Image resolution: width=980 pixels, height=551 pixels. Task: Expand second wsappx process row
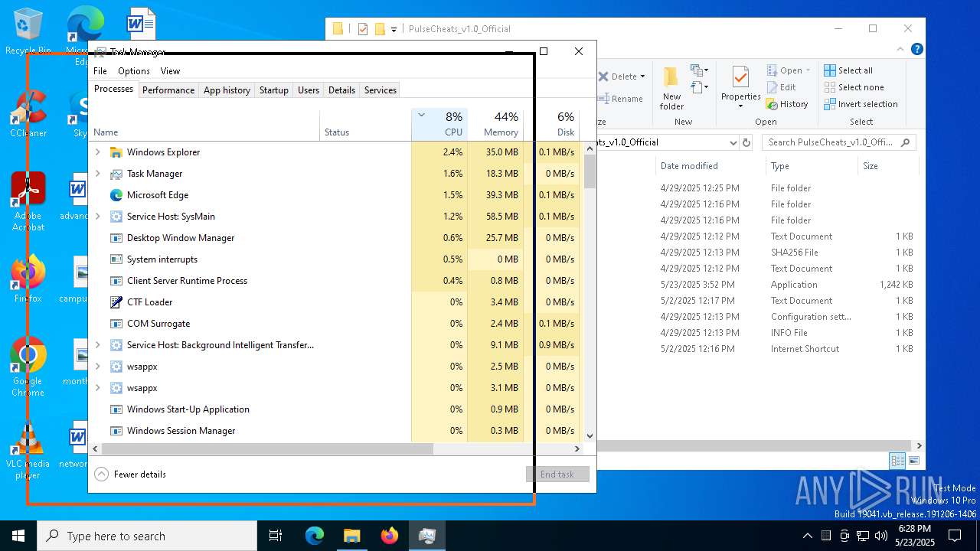97,388
